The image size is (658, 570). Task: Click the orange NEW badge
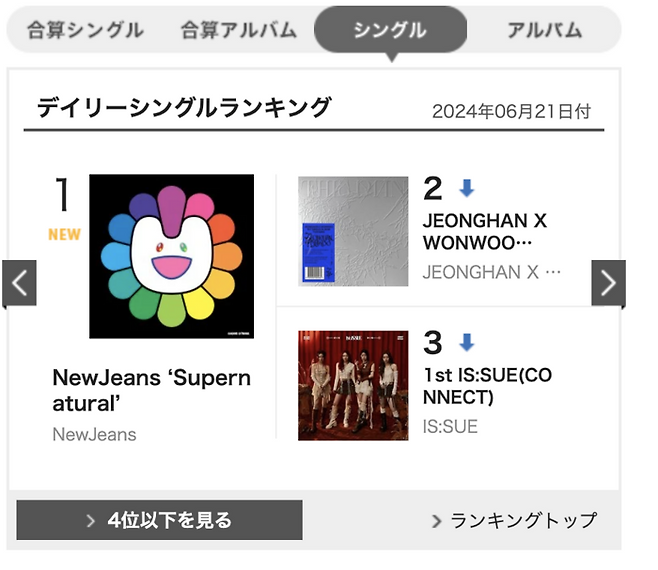(x=64, y=235)
